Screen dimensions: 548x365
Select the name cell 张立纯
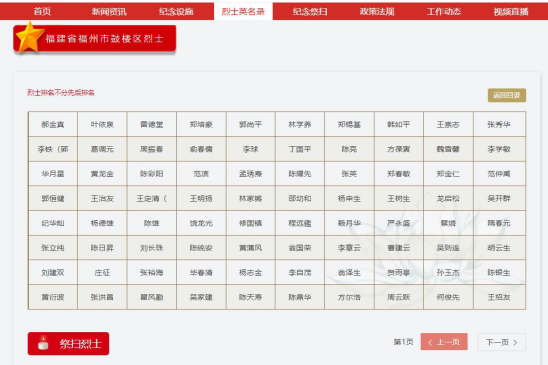(x=53, y=248)
